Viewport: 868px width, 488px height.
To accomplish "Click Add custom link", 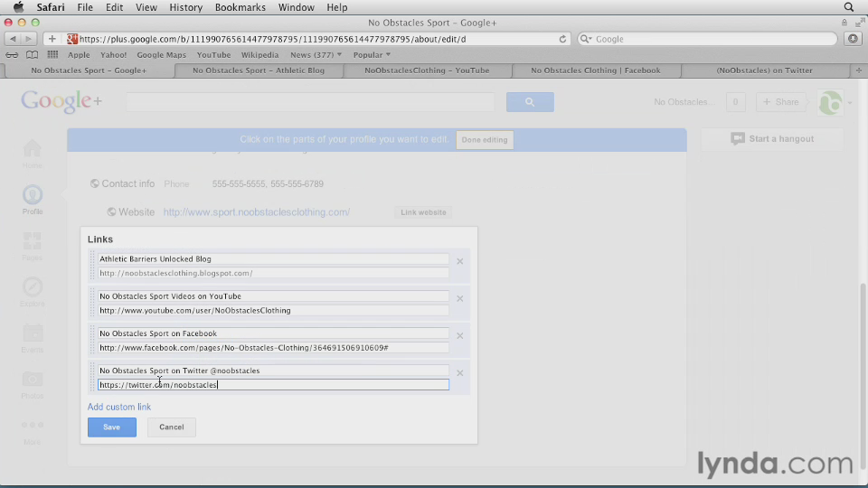I will coord(119,407).
